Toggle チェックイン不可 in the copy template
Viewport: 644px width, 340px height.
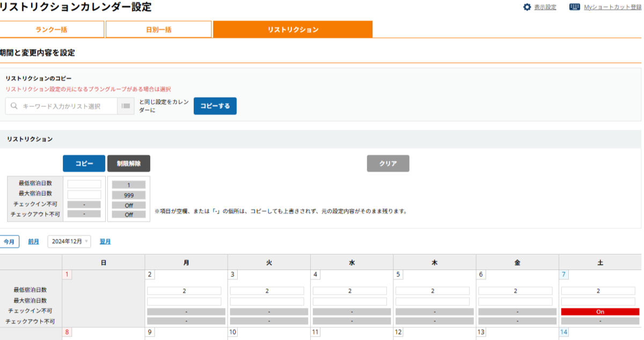point(84,204)
